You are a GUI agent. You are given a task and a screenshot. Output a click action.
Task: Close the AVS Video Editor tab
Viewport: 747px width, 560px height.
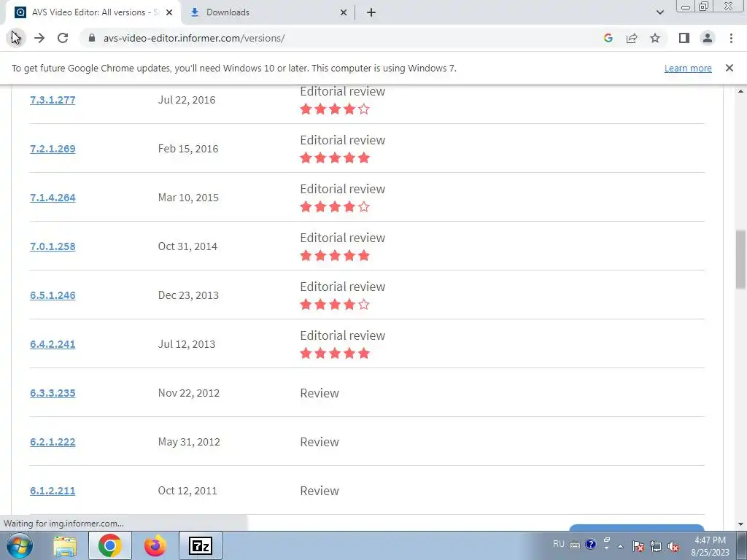[x=169, y=12]
